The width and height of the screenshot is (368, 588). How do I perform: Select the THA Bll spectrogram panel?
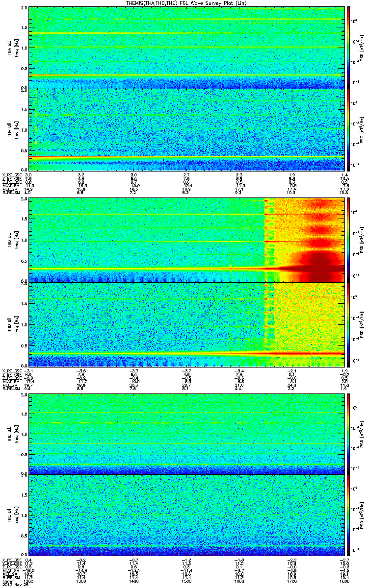[186, 129]
